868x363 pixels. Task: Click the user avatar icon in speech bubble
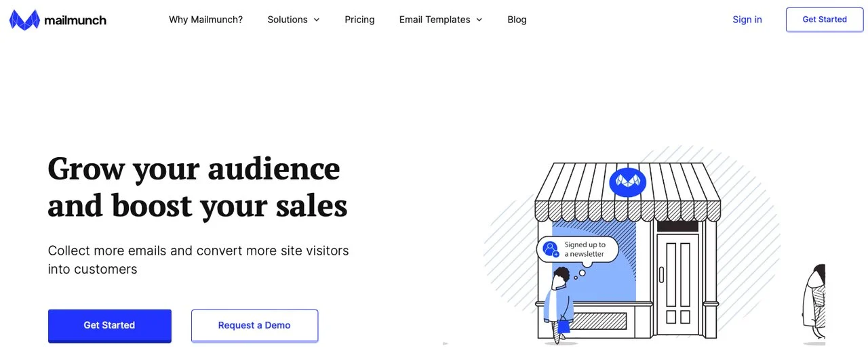point(551,249)
